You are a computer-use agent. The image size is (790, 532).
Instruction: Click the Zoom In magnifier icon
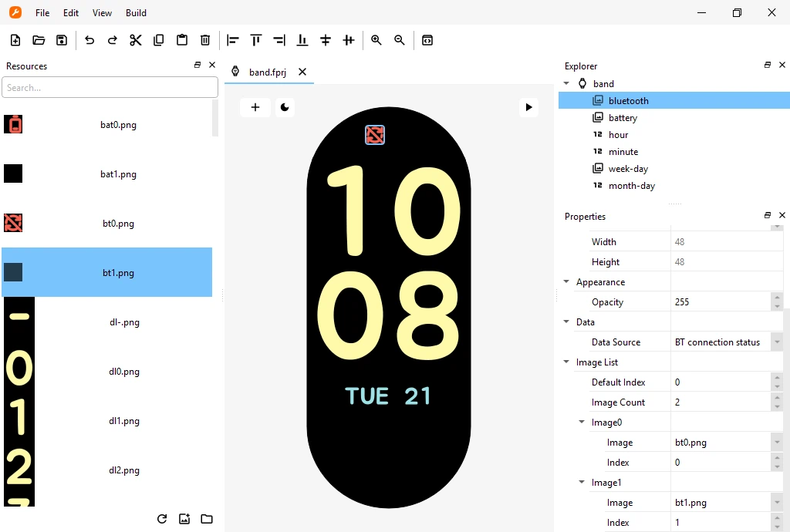(x=376, y=40)
